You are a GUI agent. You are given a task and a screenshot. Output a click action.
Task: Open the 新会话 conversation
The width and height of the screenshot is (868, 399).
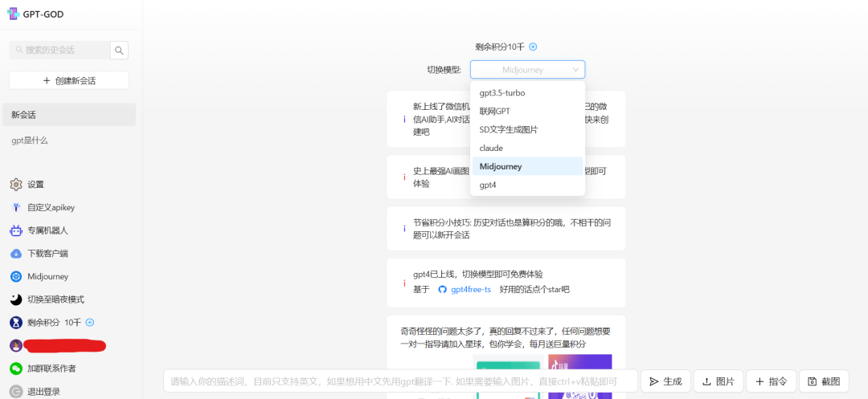[69, 115]
